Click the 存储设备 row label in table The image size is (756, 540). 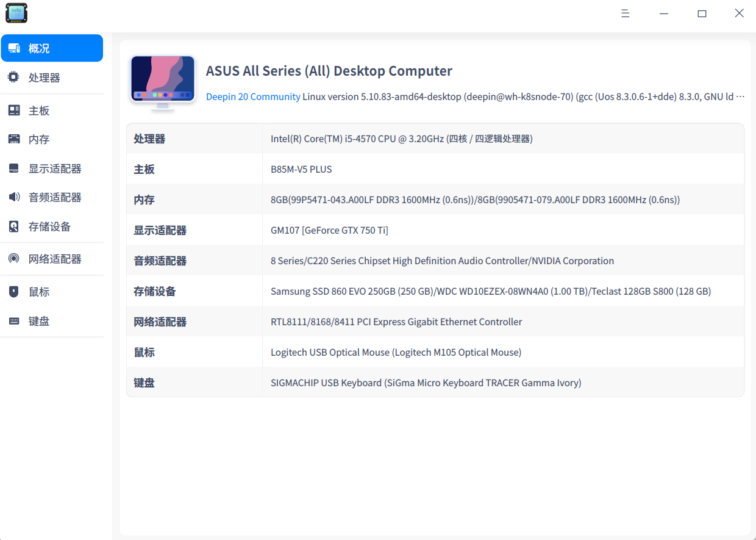pyautogui.click(x=155, y=291)
